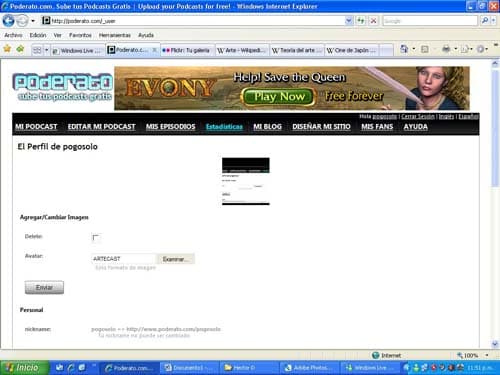
Task: Open Adobe Photoshop from the taskbar
Action: 308,368
